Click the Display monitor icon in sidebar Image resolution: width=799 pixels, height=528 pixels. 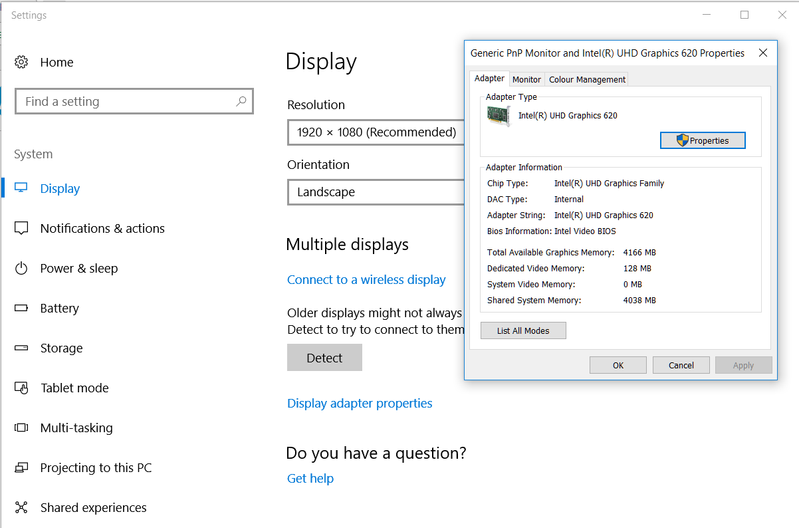point(21,188)
